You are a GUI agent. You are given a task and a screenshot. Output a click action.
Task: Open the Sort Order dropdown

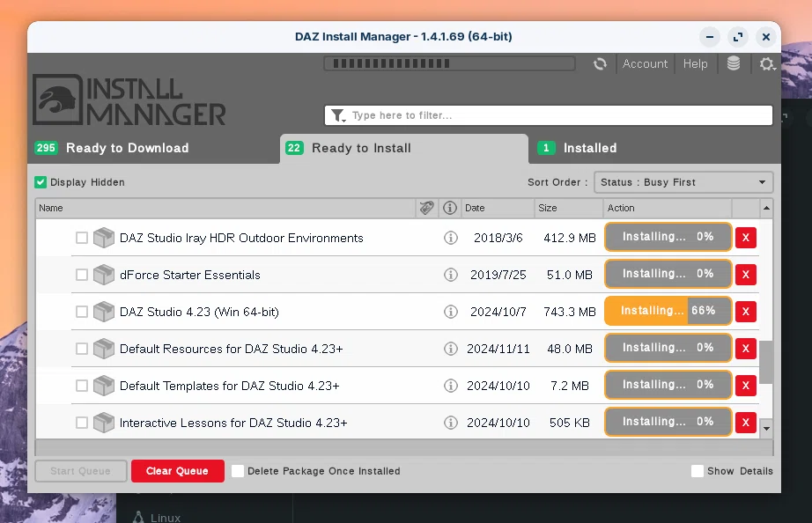pyautogui.click(x=683, y=182)
